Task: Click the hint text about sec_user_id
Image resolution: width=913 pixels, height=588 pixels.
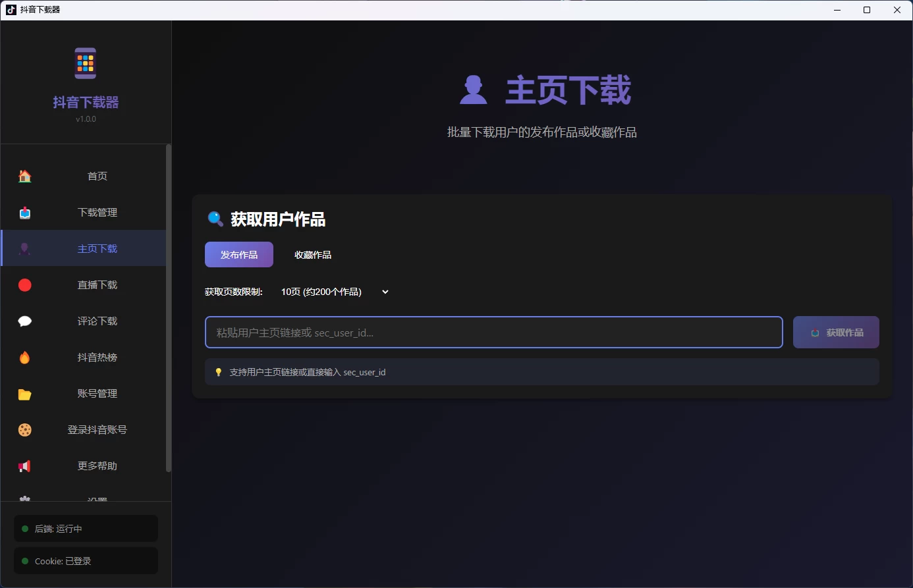Action: 307,372
